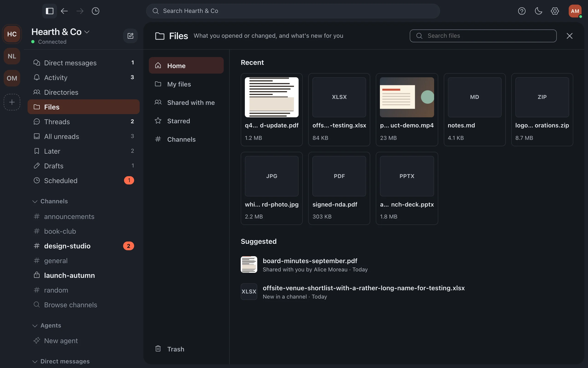Image resolution: width=588 pixels, height=368 pixels.
Task: Click the Search files input
Action: (x=483, y=36)
